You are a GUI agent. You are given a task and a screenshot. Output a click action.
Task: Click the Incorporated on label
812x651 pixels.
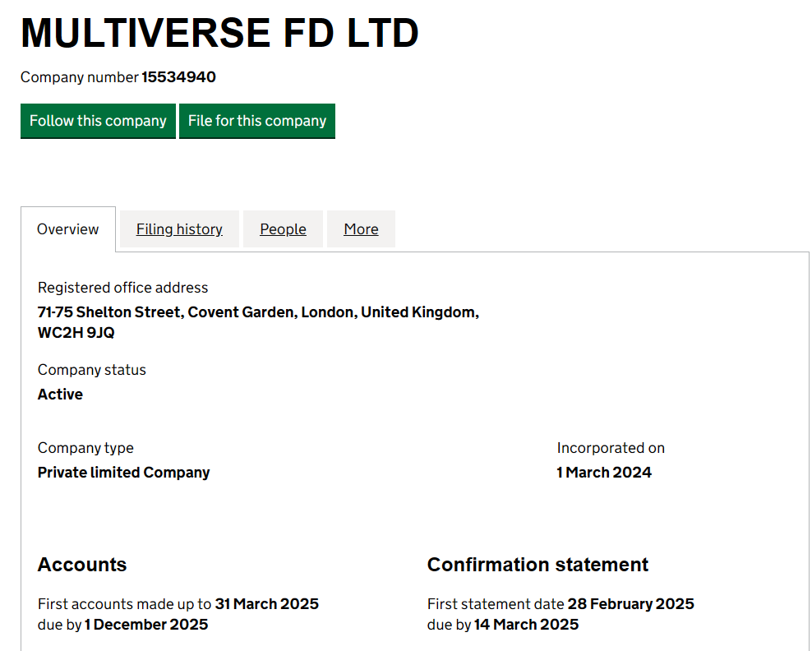[x=611, y=447]
